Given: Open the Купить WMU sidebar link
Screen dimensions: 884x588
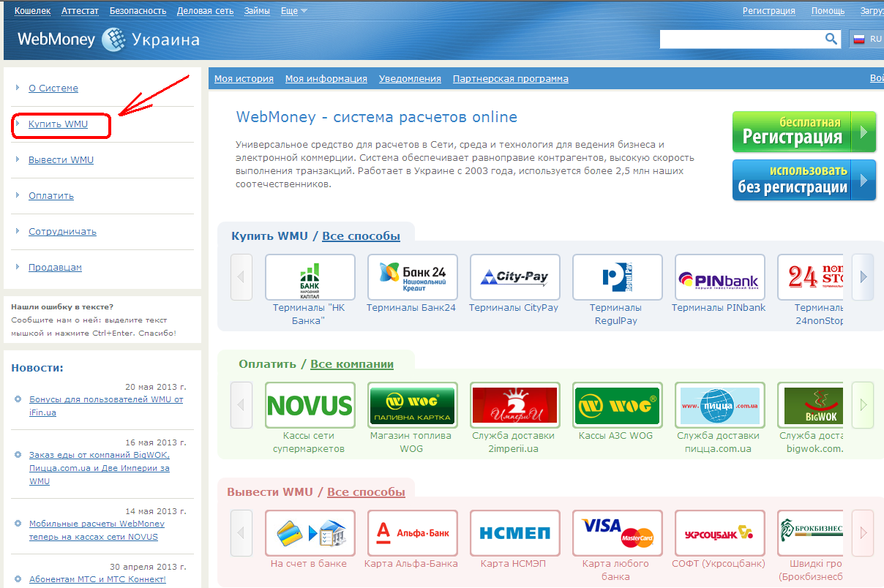Looking at the screenshot, I should 58,124.
